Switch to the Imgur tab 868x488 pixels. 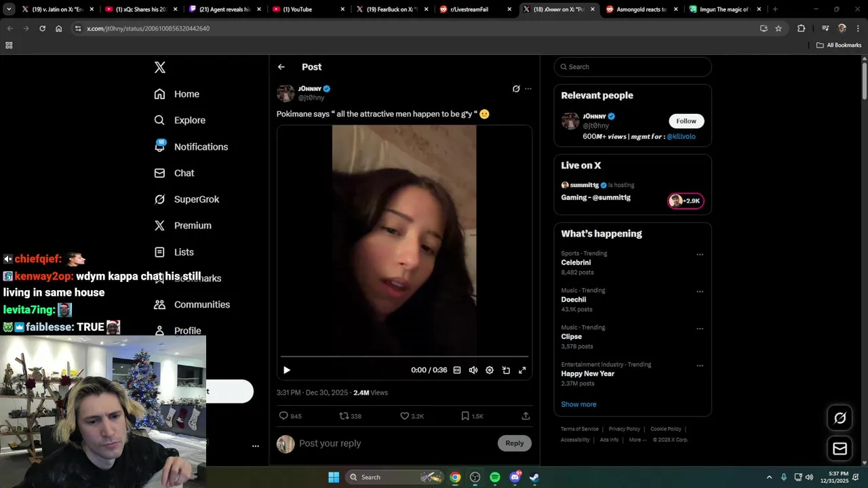click(724, 9)
